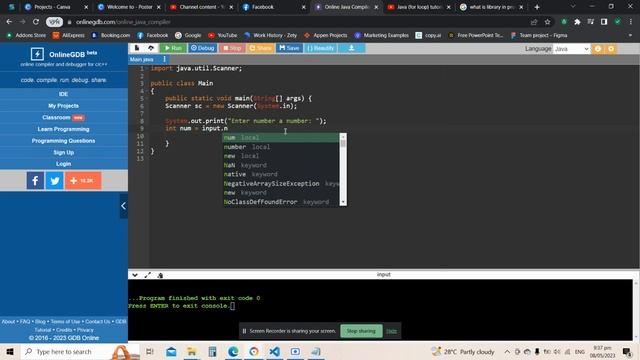This screenshot has height=360, width=640.
Task: Open a new browser tab
Action: (537, 7)
